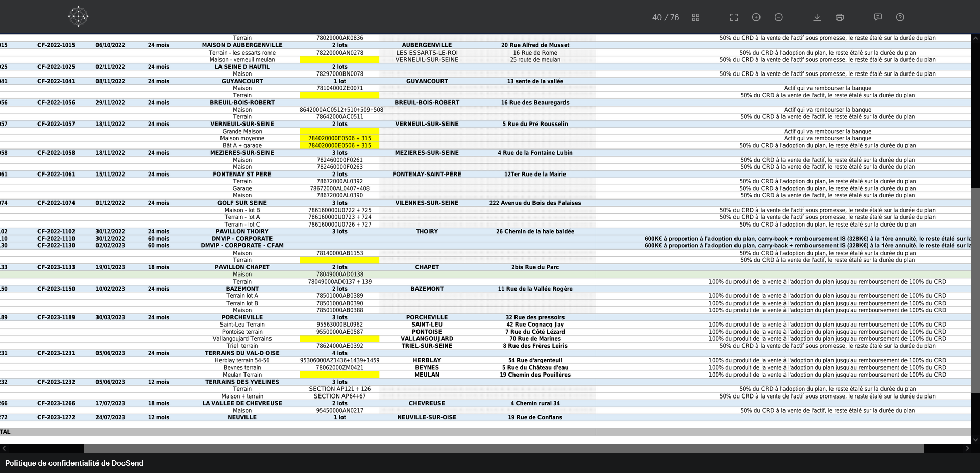The image size is (980, 473).
Task: Select the yellow cell in Meulan Terrain row
Action: coord(339,375)
